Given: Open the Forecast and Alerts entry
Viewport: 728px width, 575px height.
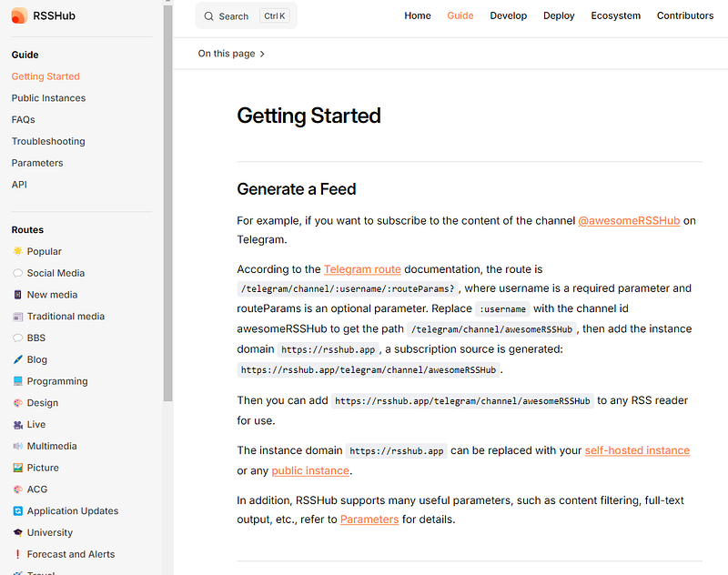Looking at the screenshot, I should coord(71,554).
